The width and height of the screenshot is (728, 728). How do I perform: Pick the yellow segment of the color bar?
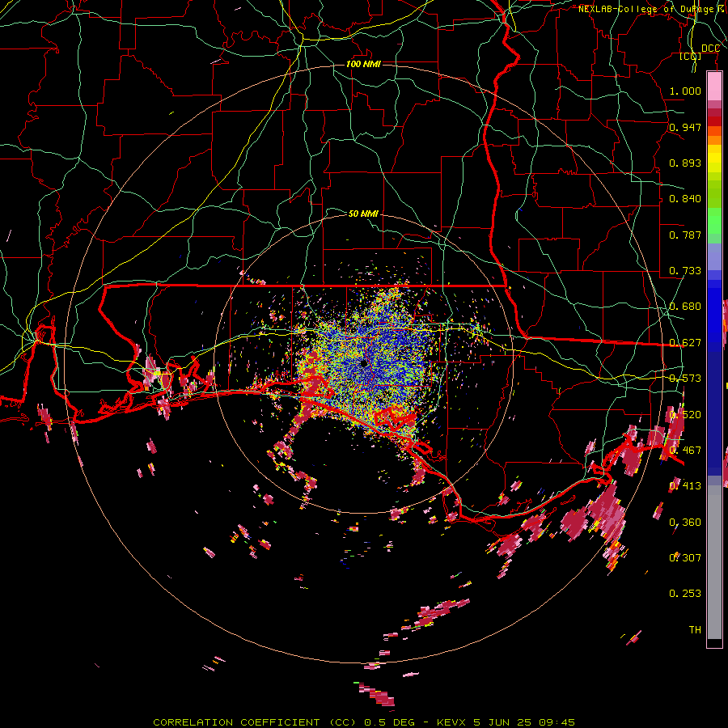pyautogui.click(x=714, y=159)
